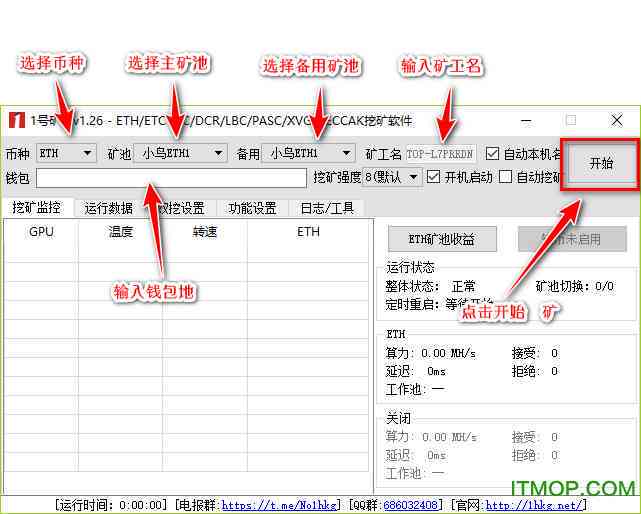Click the ETH column header in table
The image size is (641, 514).
tap(308, 232)
